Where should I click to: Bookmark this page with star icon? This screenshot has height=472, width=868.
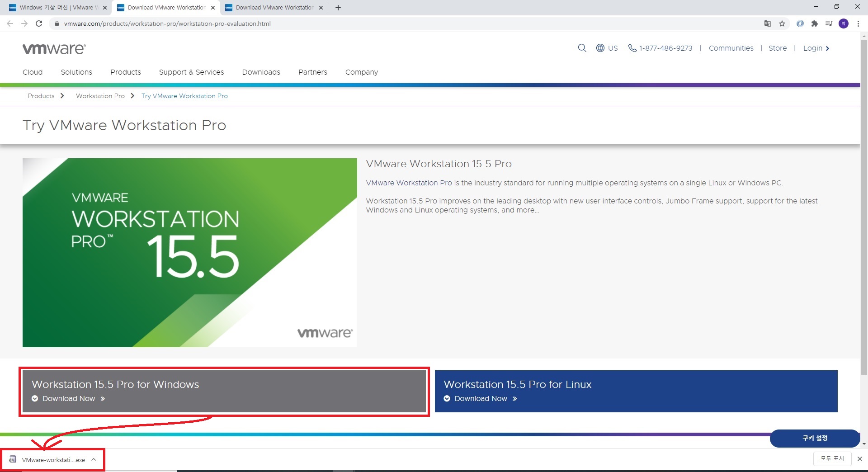click(x=782, y=24)
